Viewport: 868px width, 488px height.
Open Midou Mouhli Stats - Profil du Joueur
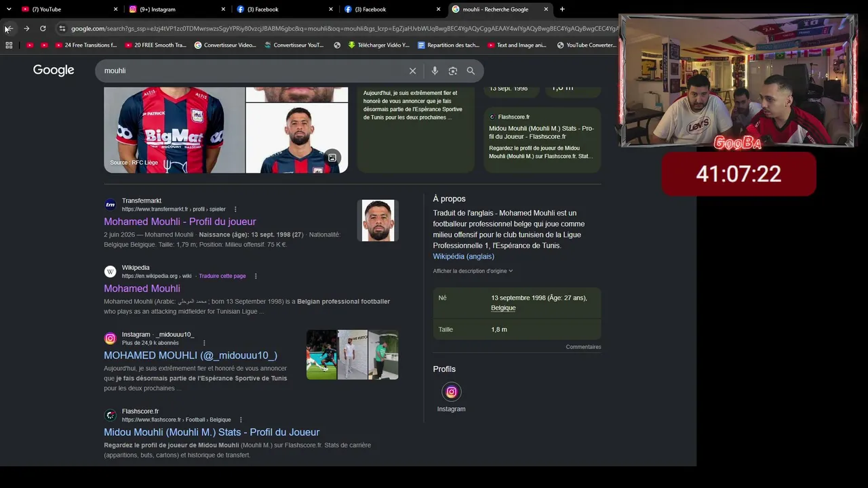click(212, 432)
